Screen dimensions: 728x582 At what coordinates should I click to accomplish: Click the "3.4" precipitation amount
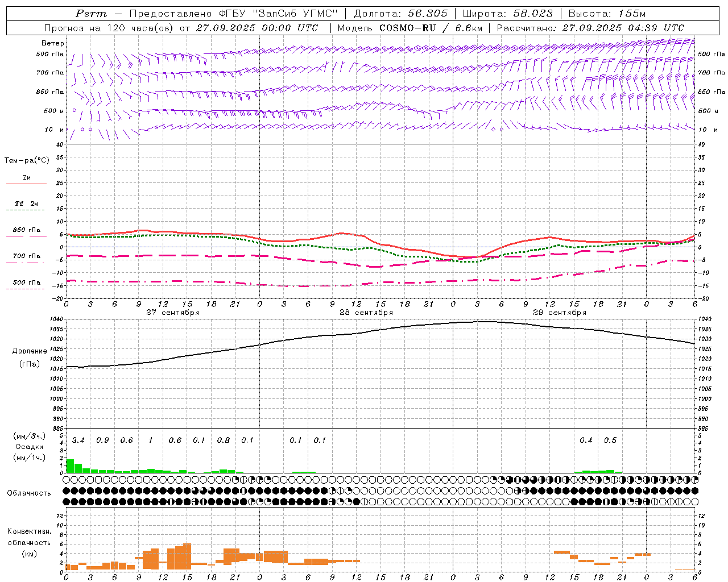pos(78,440)
